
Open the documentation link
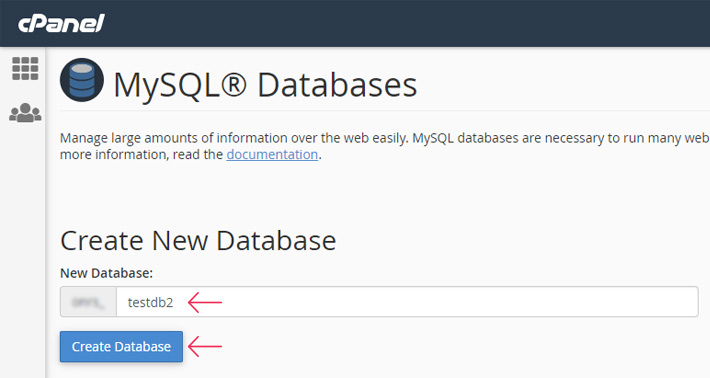272,154
